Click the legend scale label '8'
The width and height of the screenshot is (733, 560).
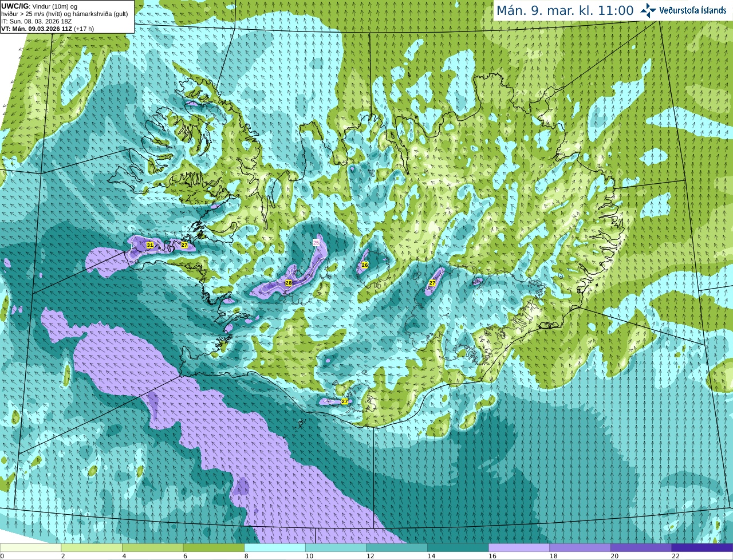[x=246, y=556]
